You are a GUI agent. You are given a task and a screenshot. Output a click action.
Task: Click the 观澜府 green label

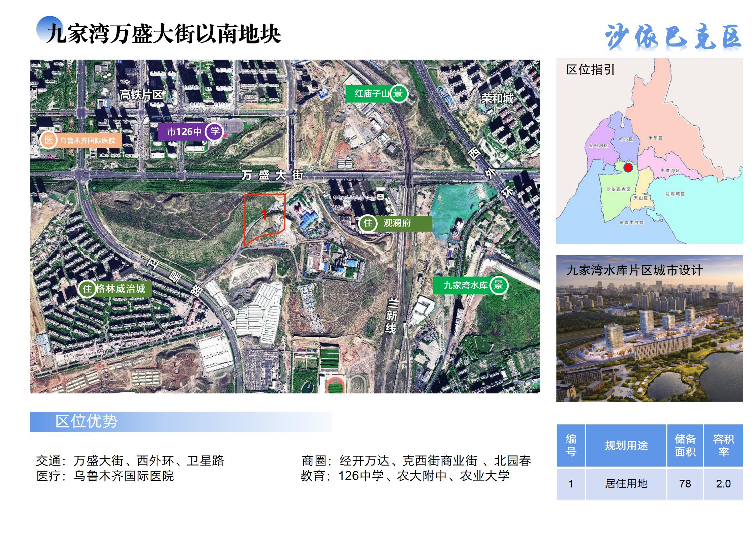pyautogui.click(x=398, y=223)
